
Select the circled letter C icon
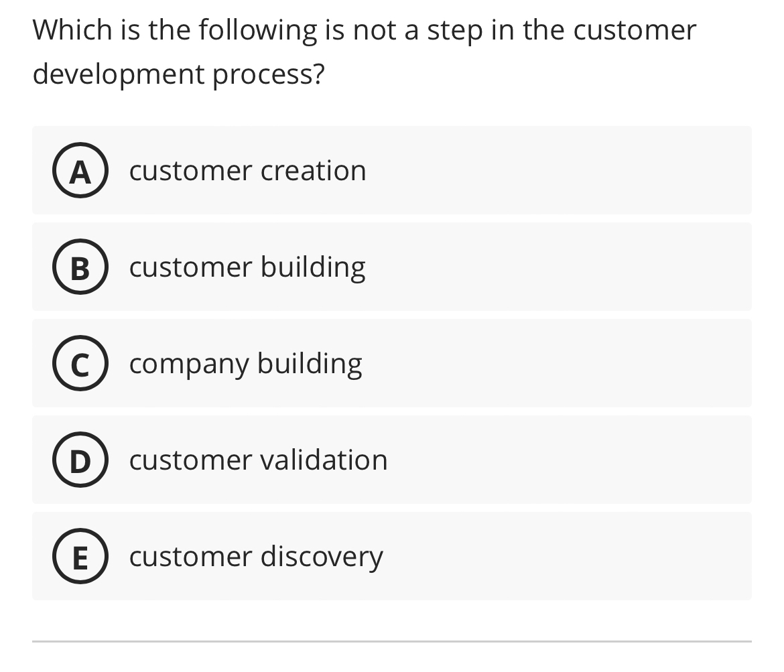[80, 364]
